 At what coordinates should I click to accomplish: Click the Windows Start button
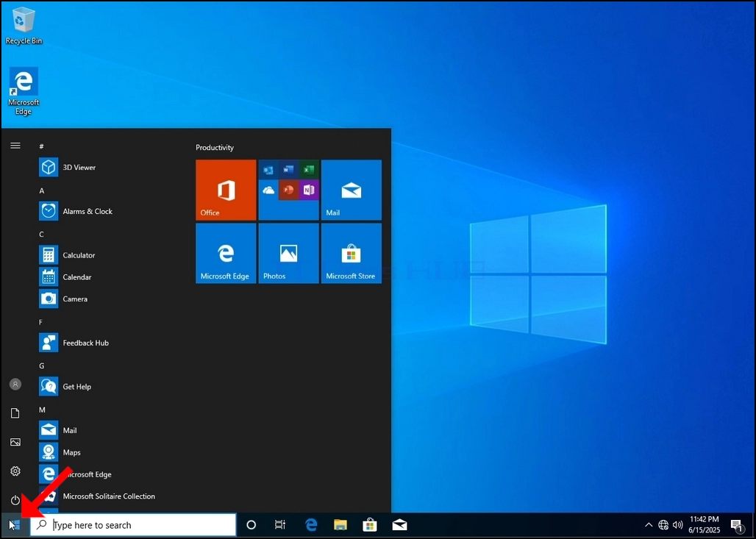tap(15, 525)
